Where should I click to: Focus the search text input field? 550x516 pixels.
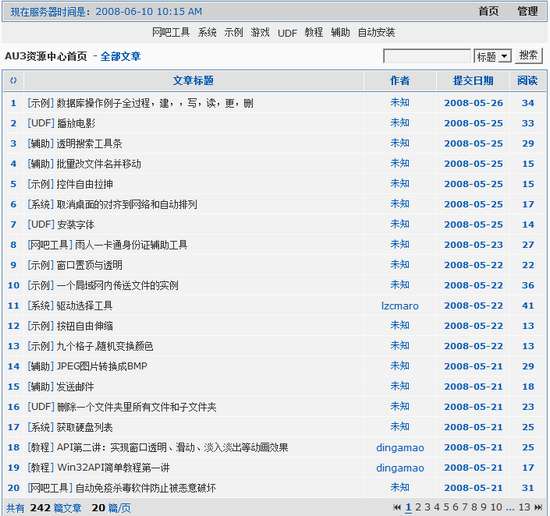[427, 56]
